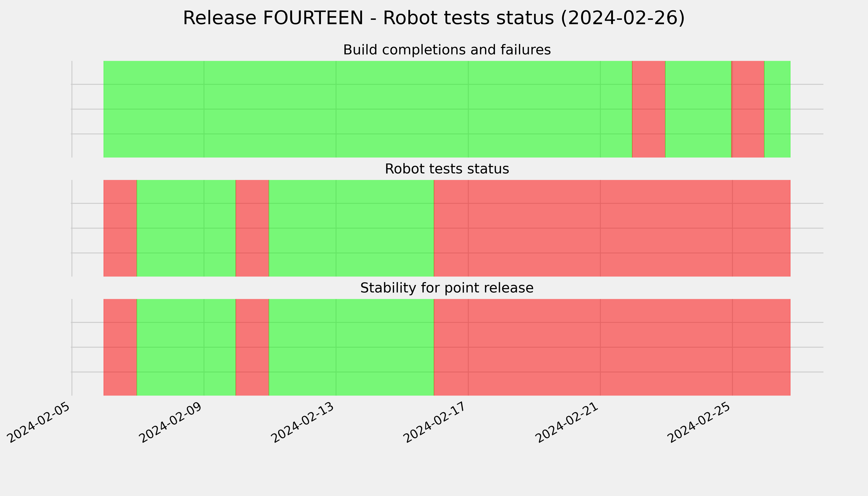Click first red segment in Robot tests chart
This screenshot has height=496, width=868.
pyautogui.click(x=120, y=228)
